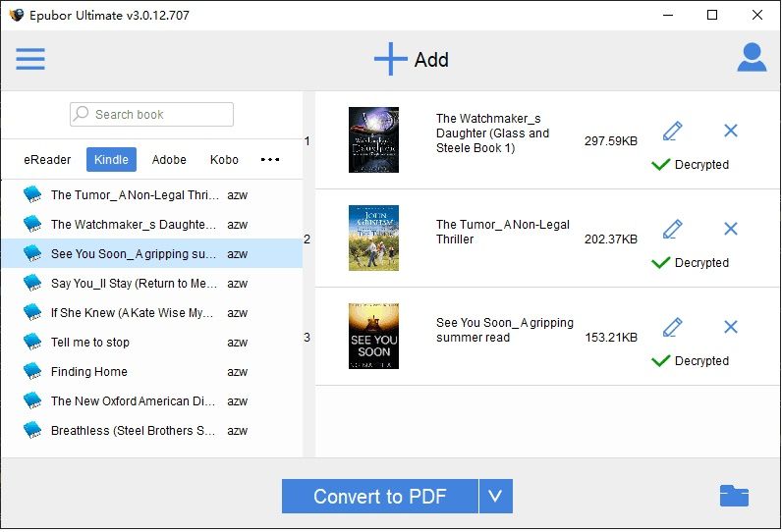Click book icon beside Finding Home
Screen dimensions: 782x532
click(x=32, y=371)
